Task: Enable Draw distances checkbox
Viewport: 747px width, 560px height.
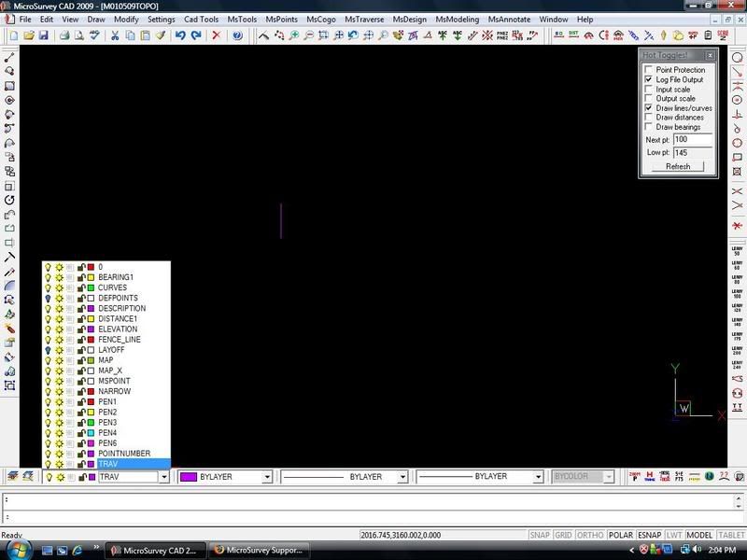Action: click(x=648, y=118)
